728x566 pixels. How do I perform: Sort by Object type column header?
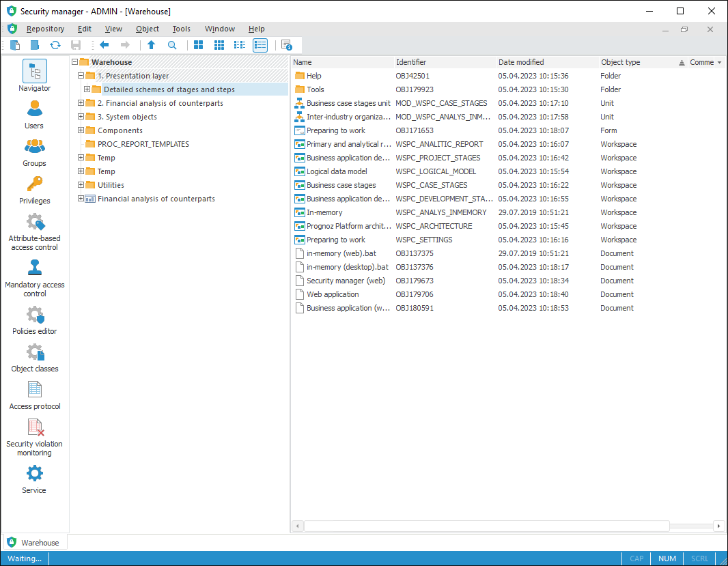pos(643,62)
